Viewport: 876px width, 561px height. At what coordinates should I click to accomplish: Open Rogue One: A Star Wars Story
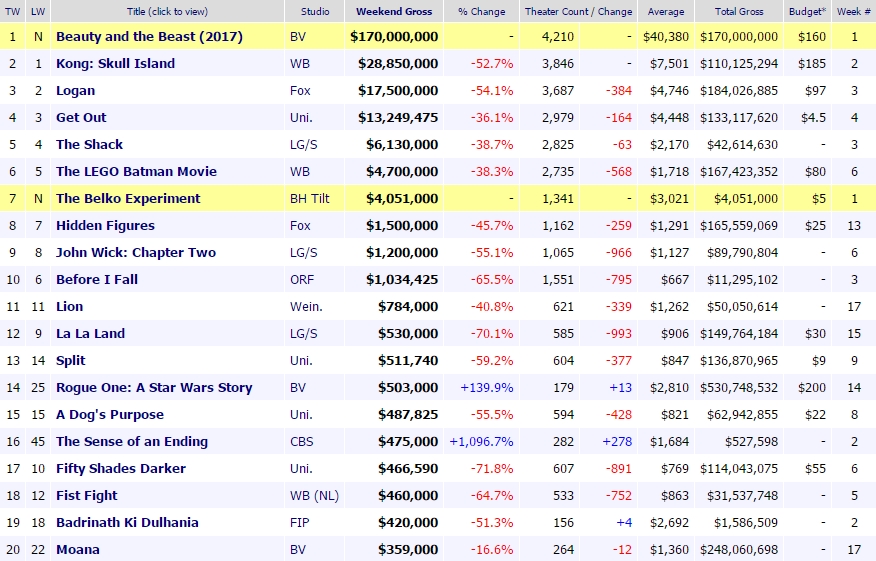[154, 388]
